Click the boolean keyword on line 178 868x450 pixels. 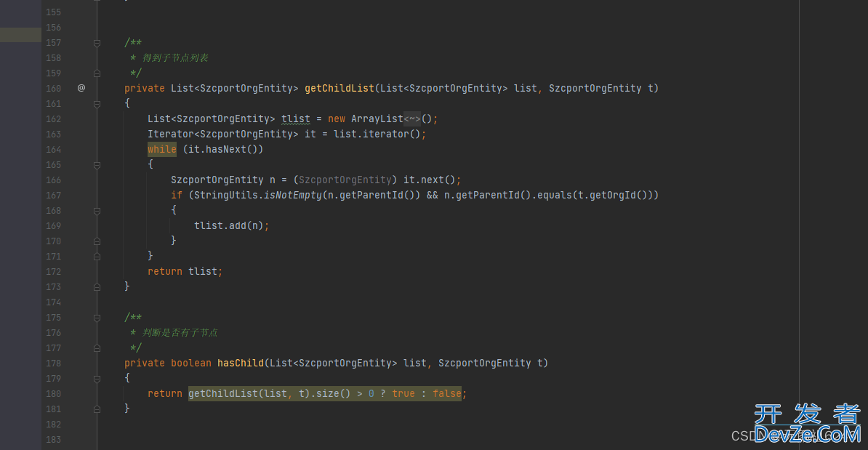[191, 363]
